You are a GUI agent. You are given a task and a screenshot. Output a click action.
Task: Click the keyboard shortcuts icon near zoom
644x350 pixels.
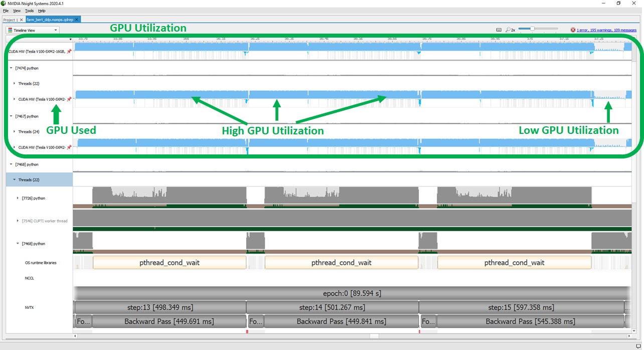(499, 30)
